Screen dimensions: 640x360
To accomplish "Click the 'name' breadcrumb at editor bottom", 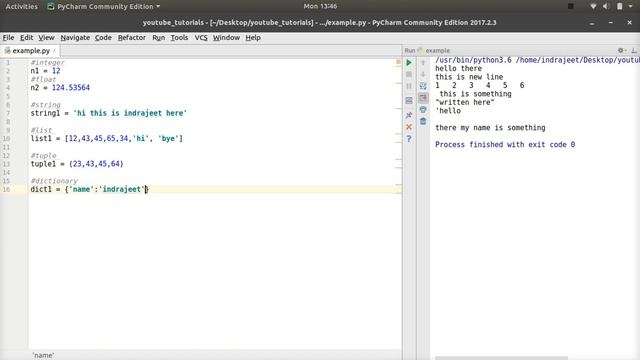I will 43,356.
